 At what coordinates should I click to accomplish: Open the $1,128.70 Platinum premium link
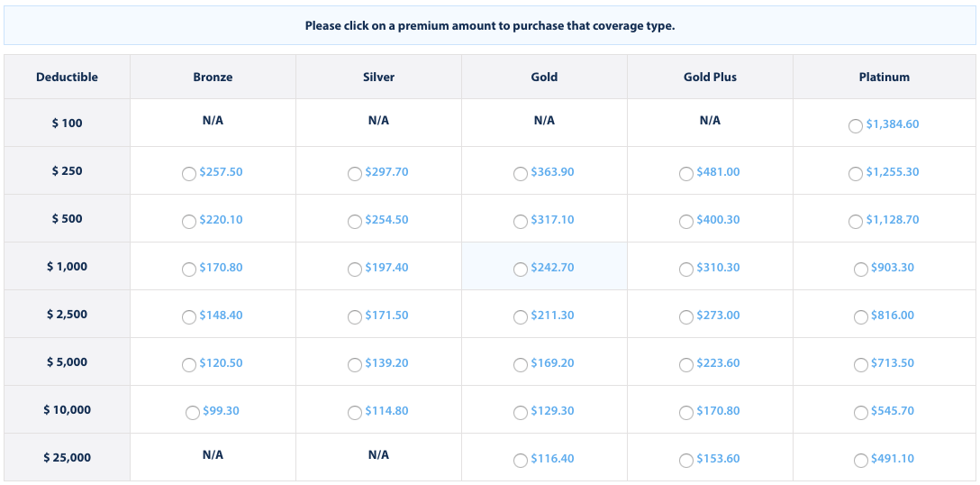pyautogui.click(x=893, y=220)
